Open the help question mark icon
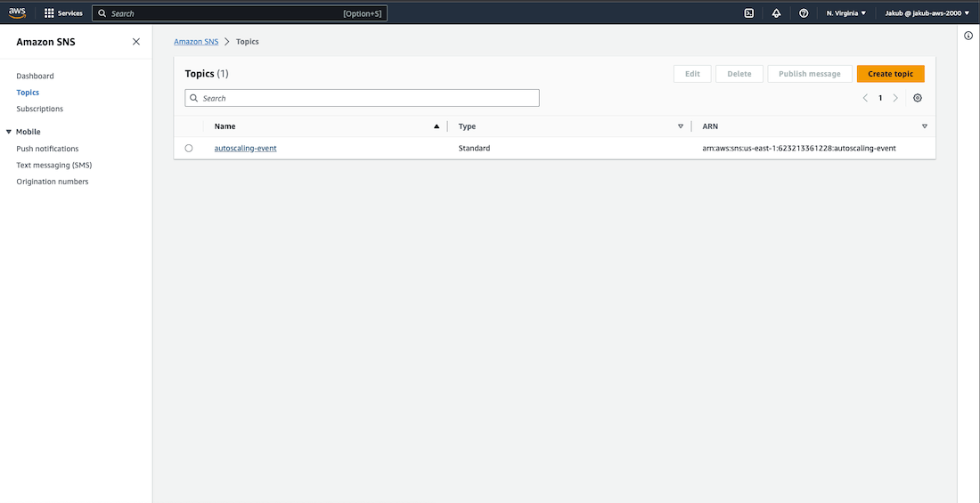Screen dimensions: 980x503 (804, 13)
